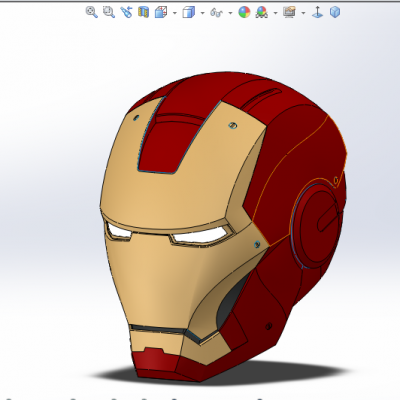Open the View Orientation cube icon

coord(161,12)
